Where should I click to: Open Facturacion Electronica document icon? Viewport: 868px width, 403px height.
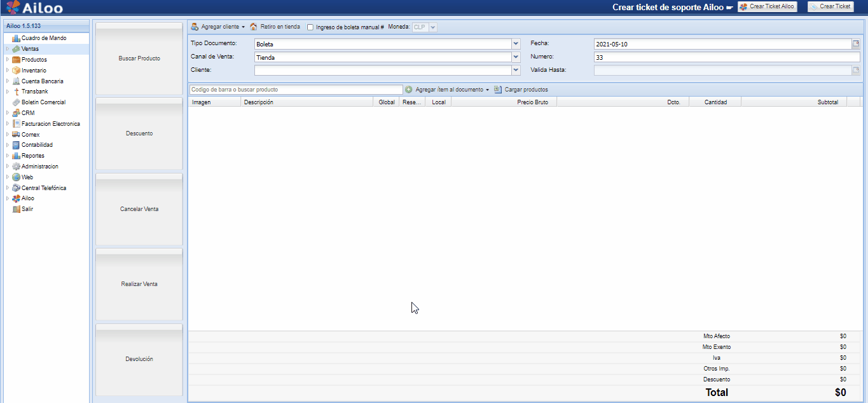[x=16, y=124]
